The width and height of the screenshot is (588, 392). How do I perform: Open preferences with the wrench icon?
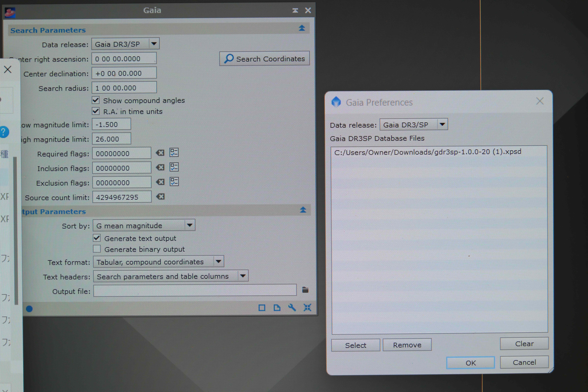(292, 307)
